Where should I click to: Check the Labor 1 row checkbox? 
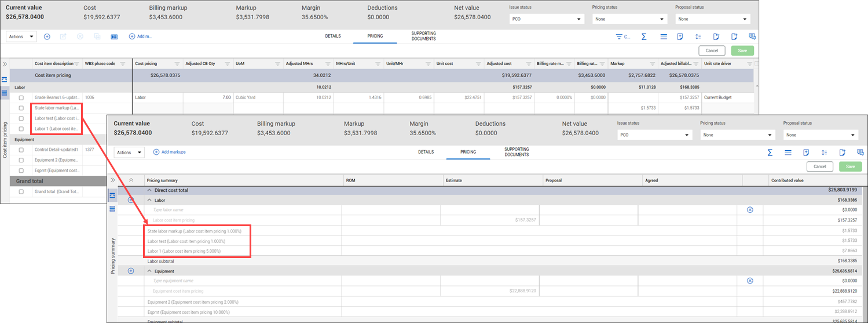(21, 129)
